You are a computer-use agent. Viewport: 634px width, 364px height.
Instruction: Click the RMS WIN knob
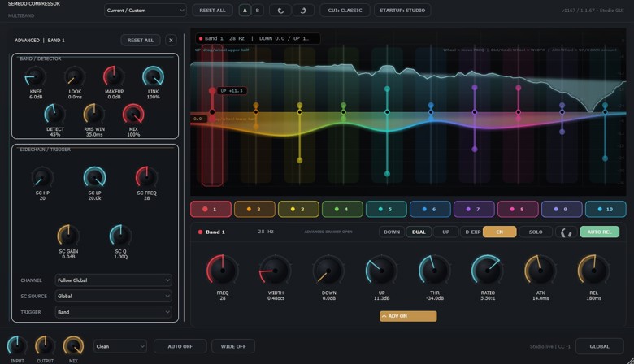pyautogui.click(x=94, y=115)
